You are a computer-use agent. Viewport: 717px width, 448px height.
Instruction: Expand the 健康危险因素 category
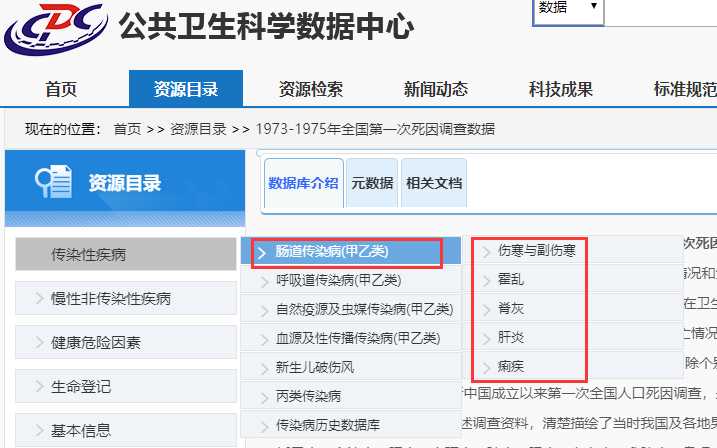pyautogui.click(x=96, y=342)
